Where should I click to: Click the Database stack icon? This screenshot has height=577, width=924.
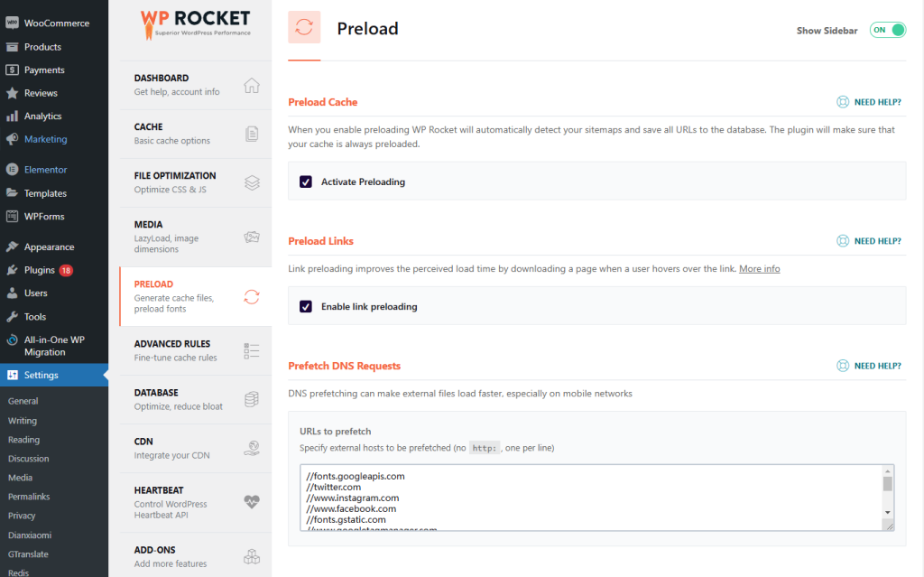coord(252,400)
